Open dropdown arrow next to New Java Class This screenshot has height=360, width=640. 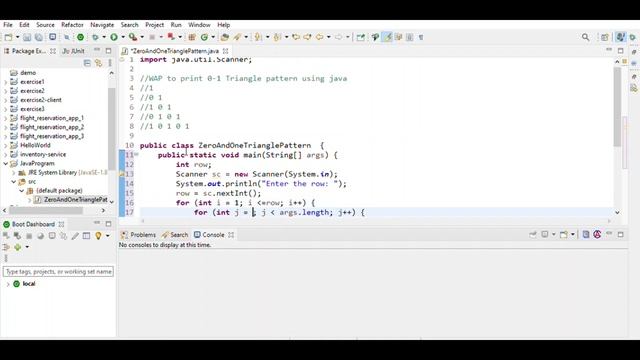click(x=213, y=37)
